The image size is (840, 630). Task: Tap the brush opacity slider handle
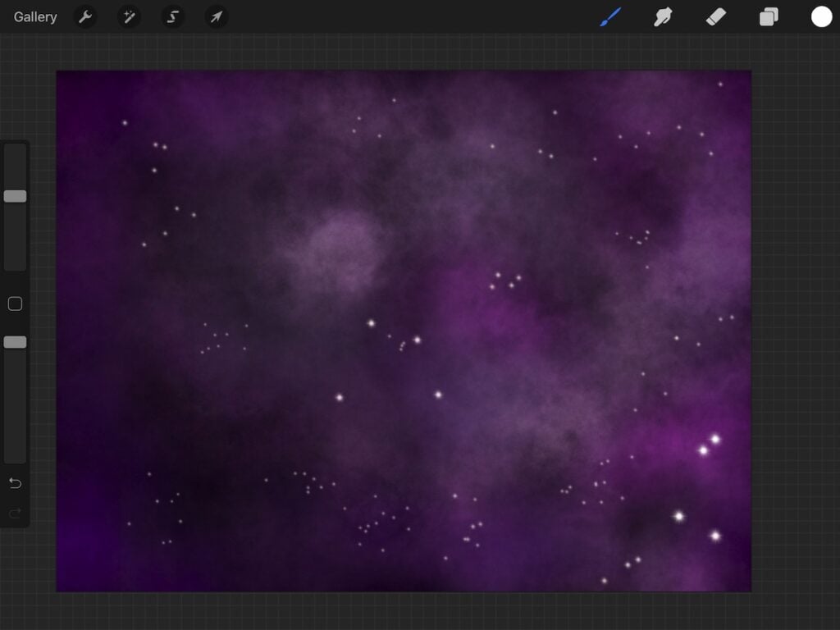point(14,342)
